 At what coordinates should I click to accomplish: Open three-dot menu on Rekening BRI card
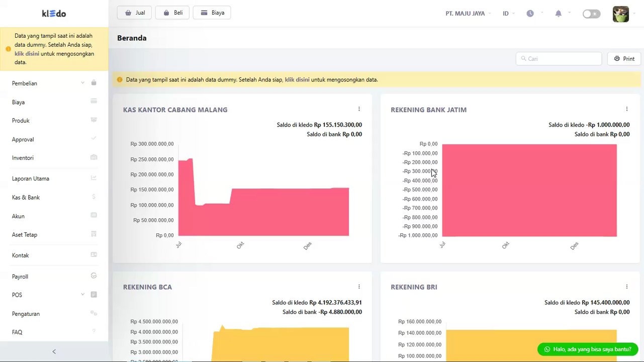point(626,287)
